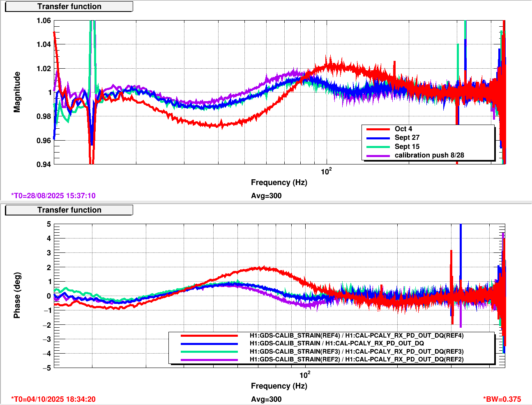The width and height of the screenshot is (532, 405).
Task: Select the 'calibration push 8/28' legend text
Action: [429, 155]
